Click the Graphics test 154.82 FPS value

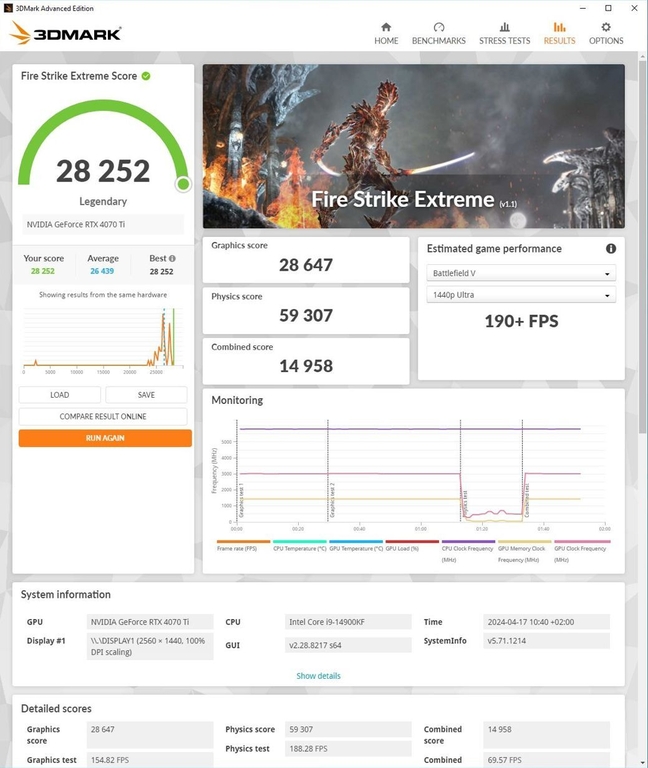tap(150, 760)
